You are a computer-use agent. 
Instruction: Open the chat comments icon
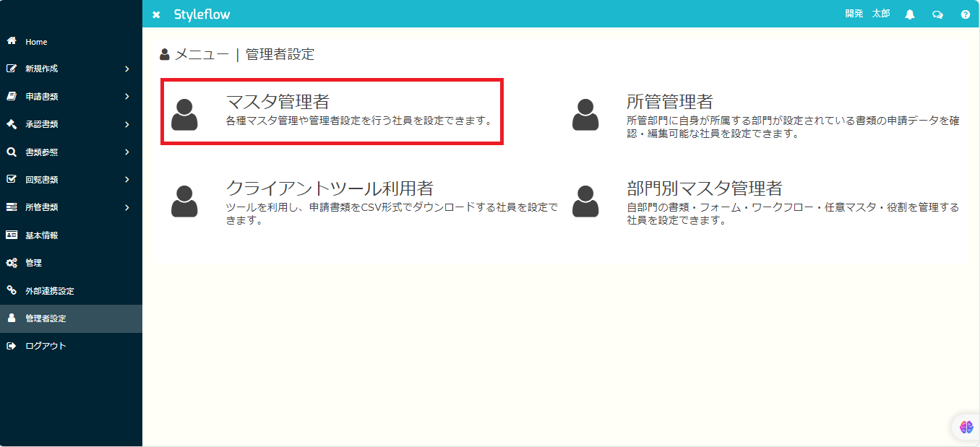pyautogui.click(x=938, y=14)
